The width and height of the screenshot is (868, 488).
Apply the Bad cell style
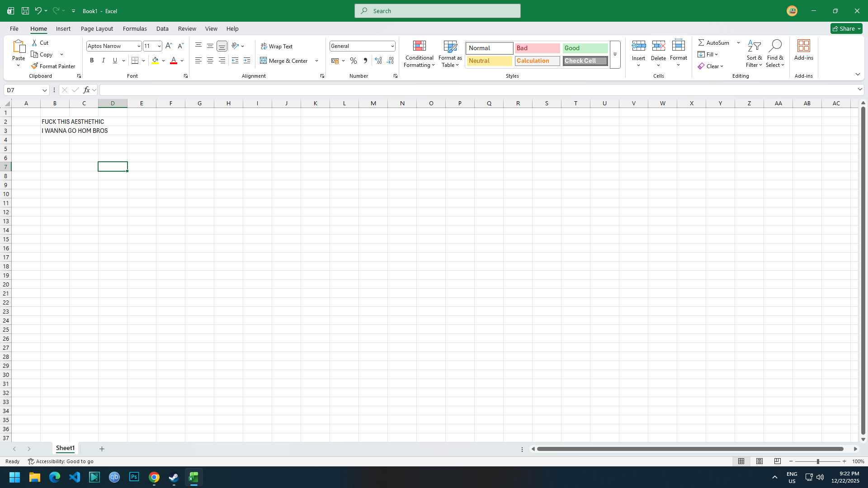[537, 48]
